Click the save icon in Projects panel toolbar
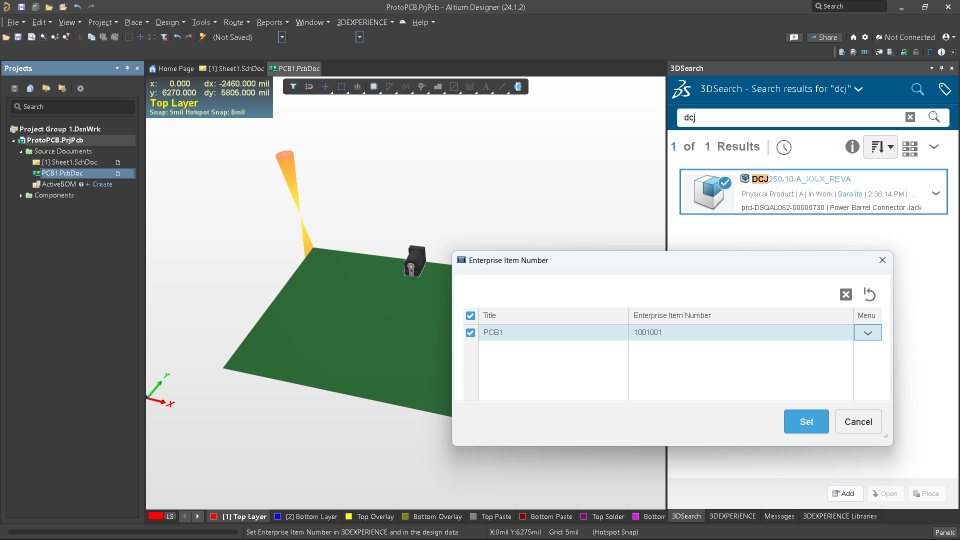This screenshot has height=540, width=960. pyautogui.click(x=14, y=88)
